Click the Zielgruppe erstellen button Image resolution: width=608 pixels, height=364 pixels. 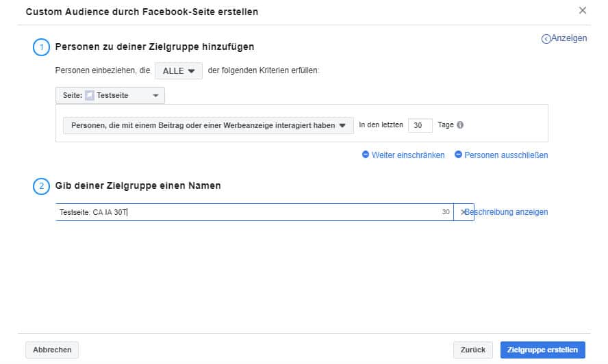[x=542, y=350]
